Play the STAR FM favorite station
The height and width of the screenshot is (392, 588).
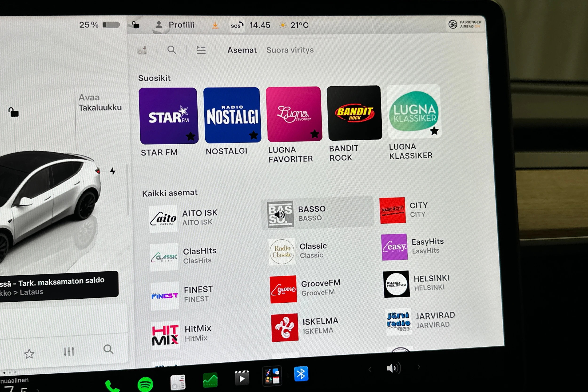(x=169, y=116)
